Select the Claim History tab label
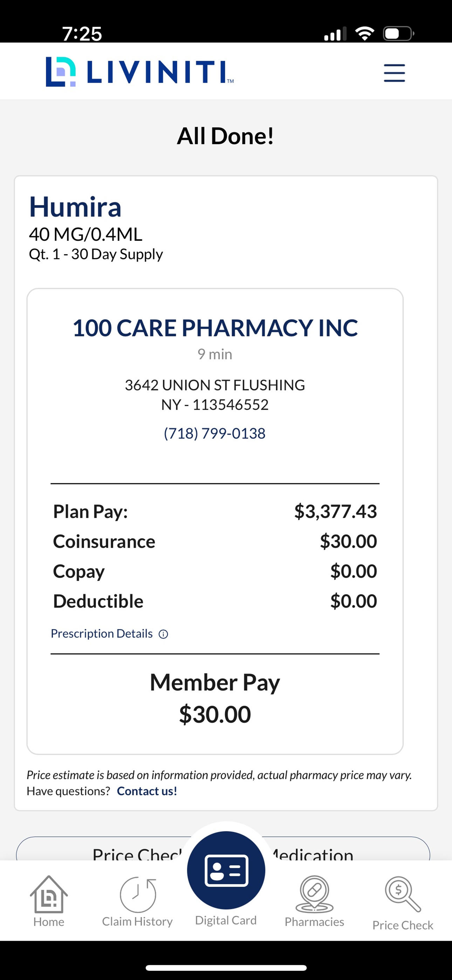This screenshot has height=980, width=452. [137, 921]
